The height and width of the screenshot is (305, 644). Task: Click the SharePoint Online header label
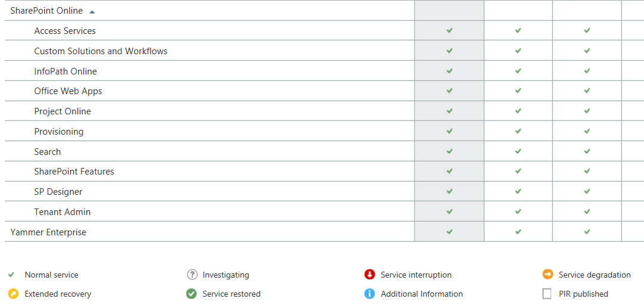click(x=46, y=11)
